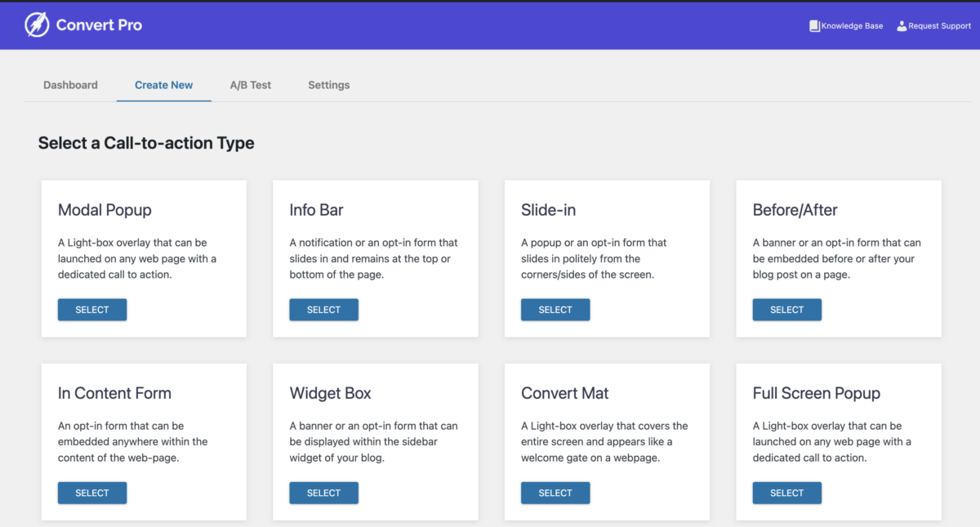
Task: Click the Slide-in card title
Action: pos(548,210)
